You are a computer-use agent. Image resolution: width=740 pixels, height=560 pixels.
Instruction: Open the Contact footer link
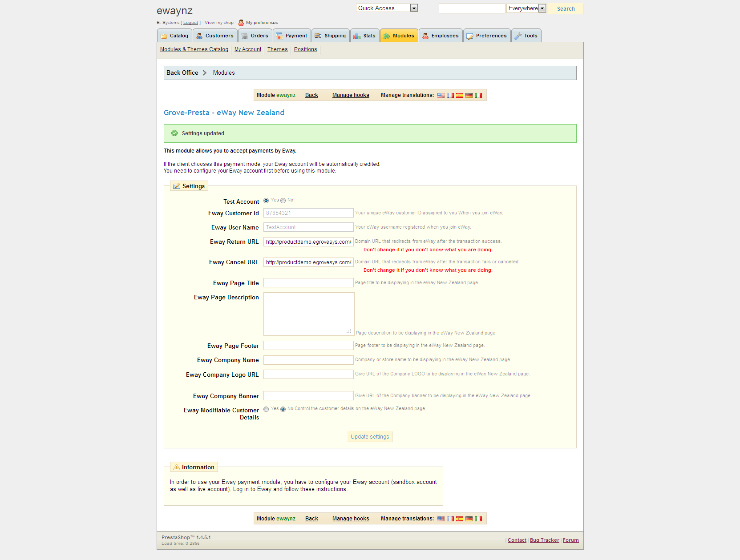click(517, 540)
